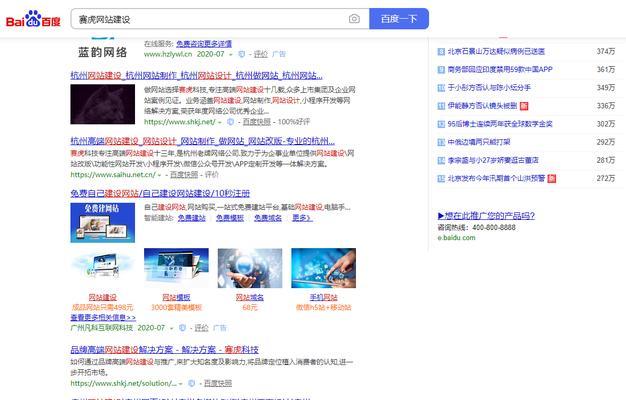This screenshot has width=626, height=400.
Task: Open hot topic 北京发布今年汛期首个山洪预警
Action: tap(496, 178)
